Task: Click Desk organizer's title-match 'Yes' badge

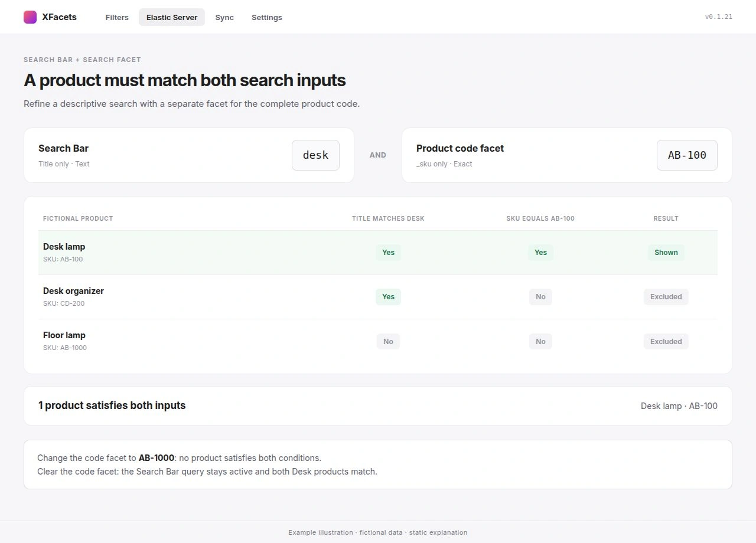Action: coord(388,297)
